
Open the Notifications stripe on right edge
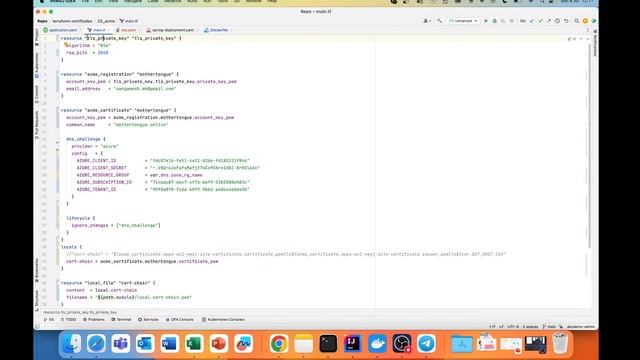coord(595,43)
